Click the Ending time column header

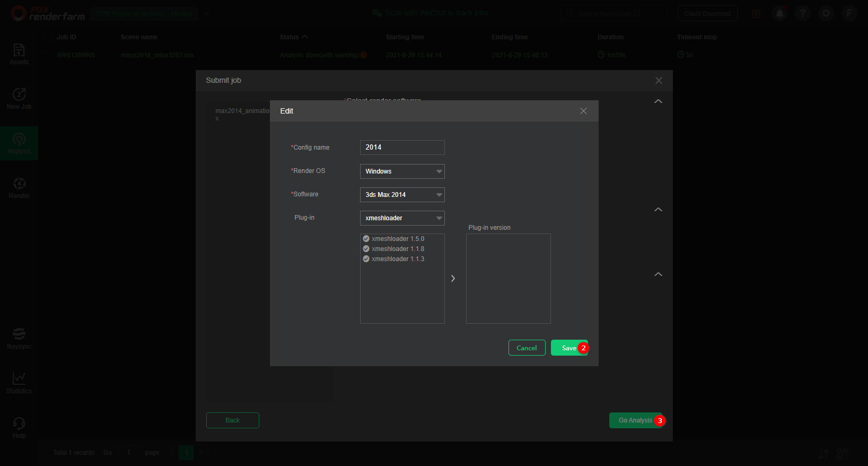click(510, 37)
